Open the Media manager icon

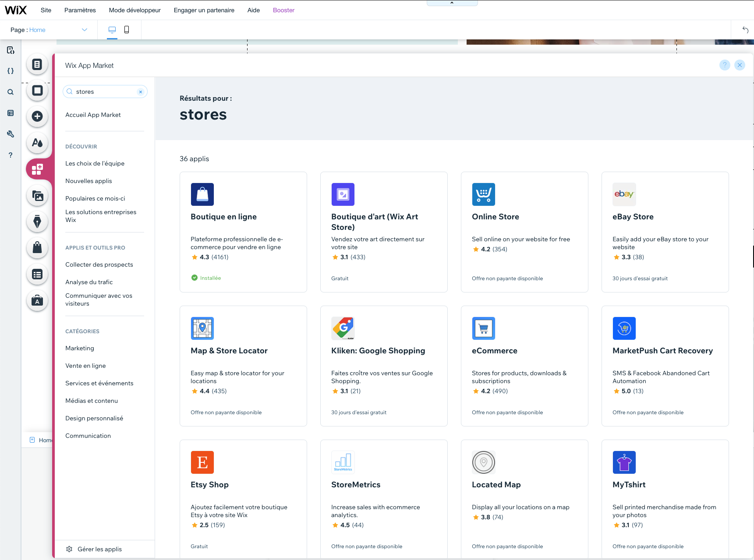(x=37, y=196)
